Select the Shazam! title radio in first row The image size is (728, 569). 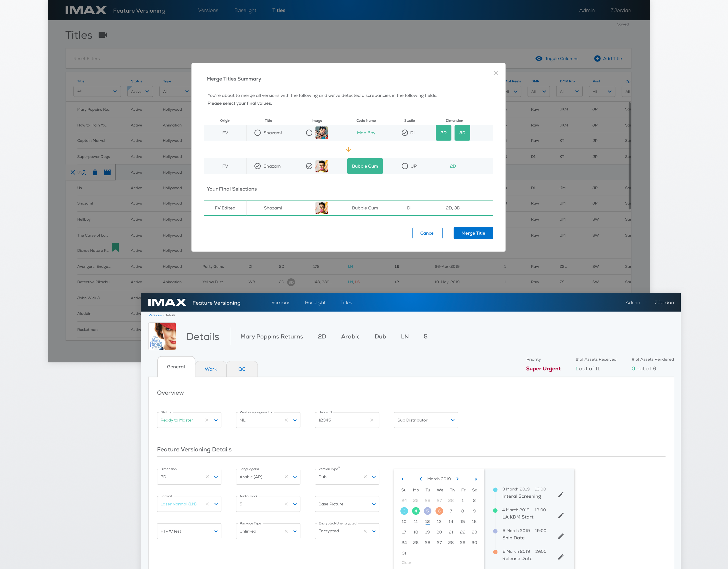[257, 133]
